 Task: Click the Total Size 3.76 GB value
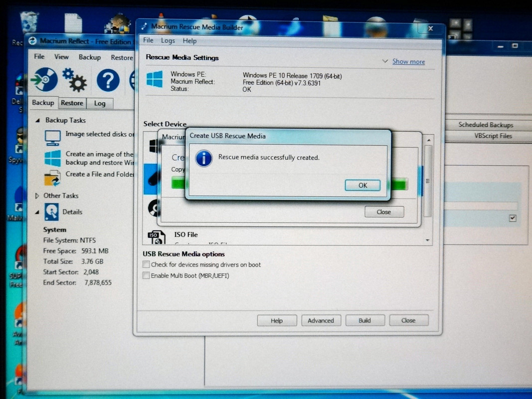tap(92, 261)
